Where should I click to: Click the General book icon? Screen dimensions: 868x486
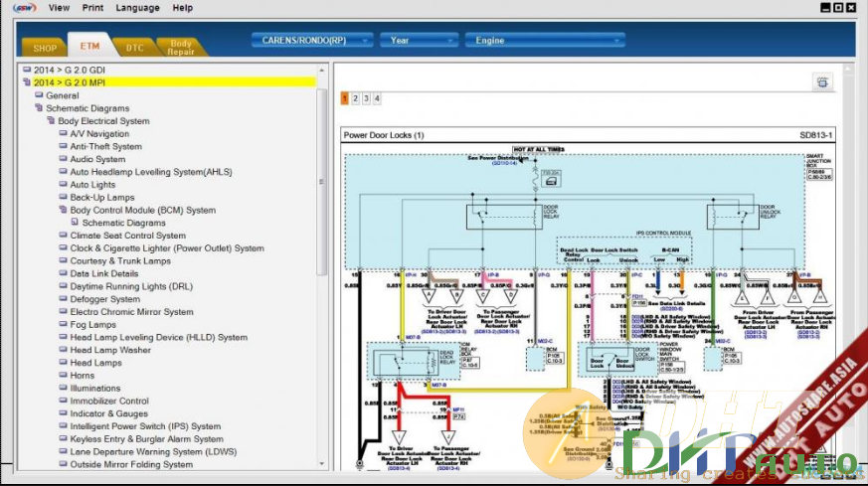pos(39,95)
